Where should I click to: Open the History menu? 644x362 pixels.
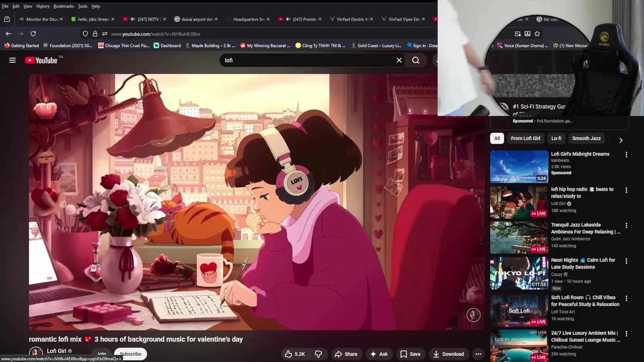(43, 6)
